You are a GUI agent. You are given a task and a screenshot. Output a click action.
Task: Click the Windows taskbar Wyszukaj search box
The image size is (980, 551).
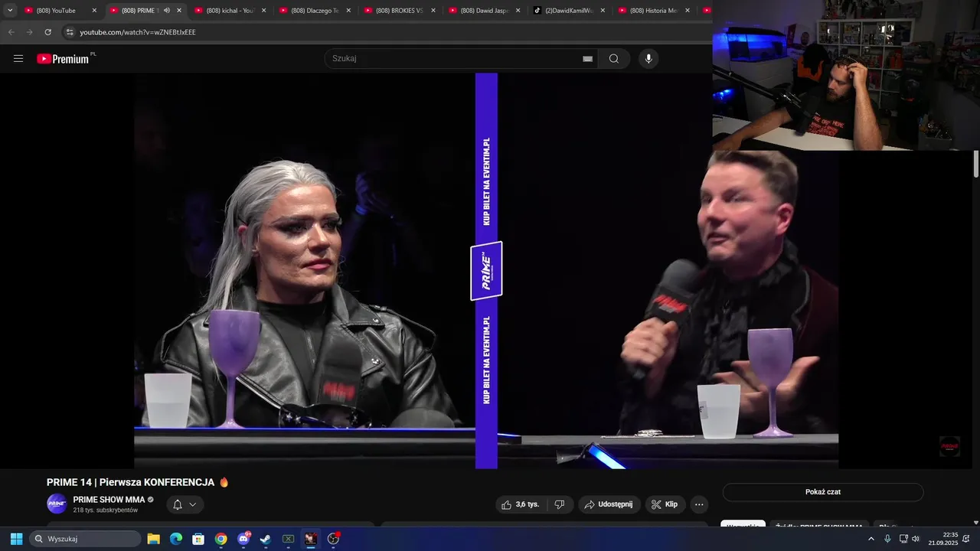pos(86,539)
